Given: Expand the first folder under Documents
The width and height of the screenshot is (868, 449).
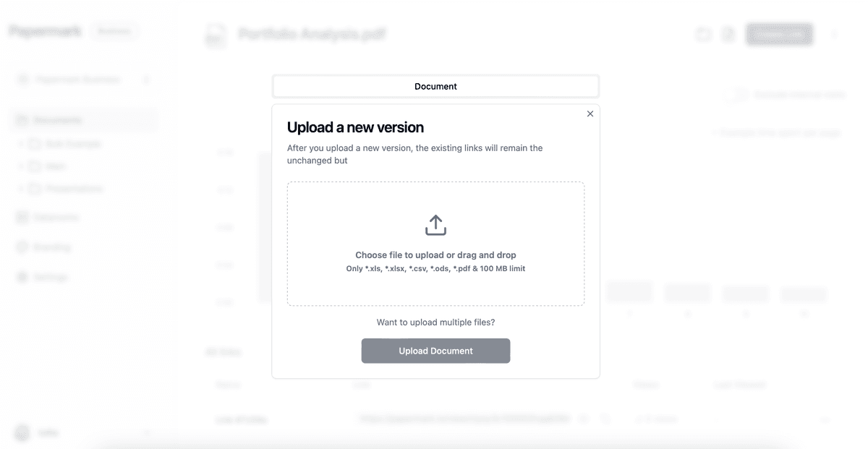Looking at the screenshot, I should pyautogui.click(x=20, y=144).
